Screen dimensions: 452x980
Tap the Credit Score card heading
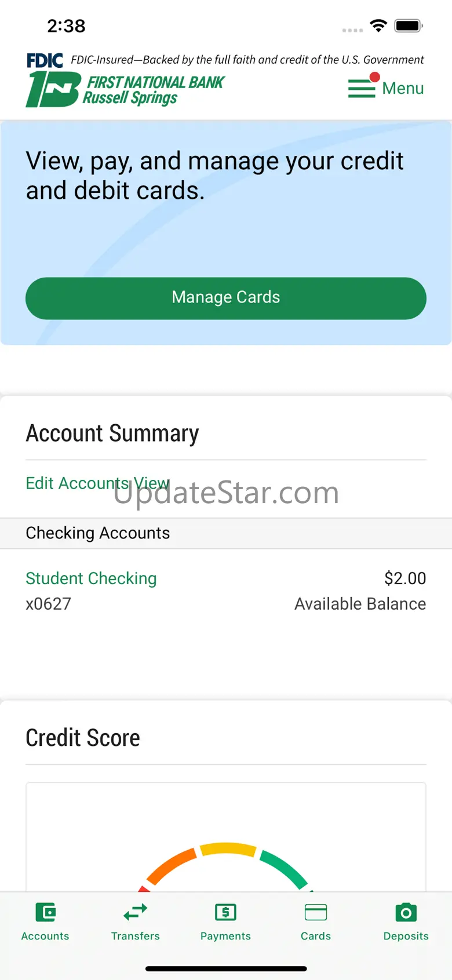click(83, 738)
